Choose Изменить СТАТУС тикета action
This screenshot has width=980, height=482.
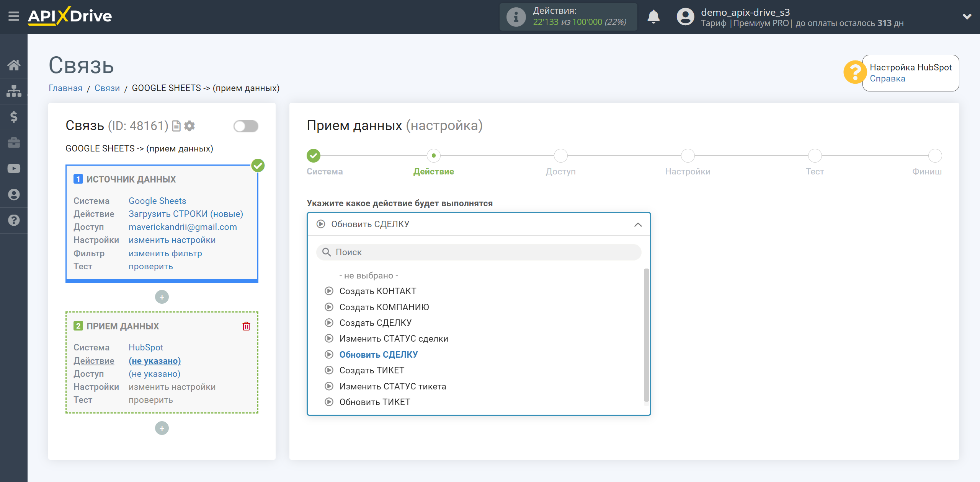click(393, 386)
